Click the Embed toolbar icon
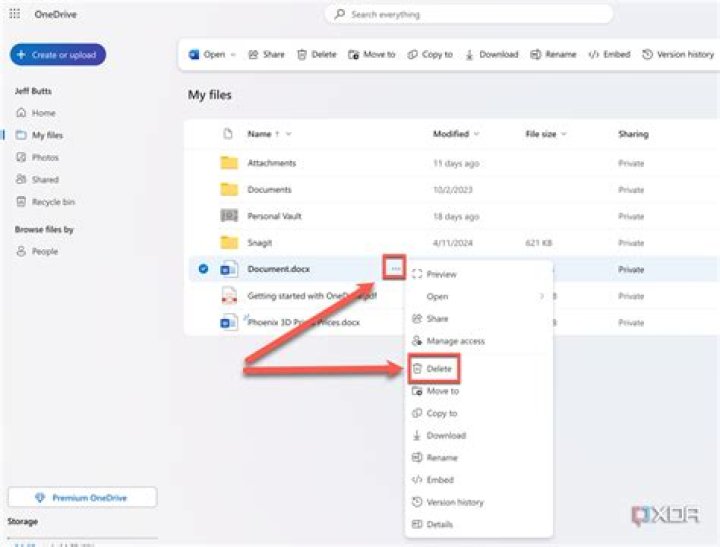This screenshot has width=720, height=547. pyautogui.click(x=594, y=55)
